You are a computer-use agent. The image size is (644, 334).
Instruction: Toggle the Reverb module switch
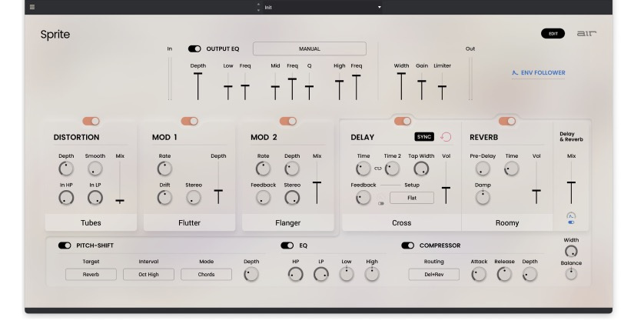[507, 121]
